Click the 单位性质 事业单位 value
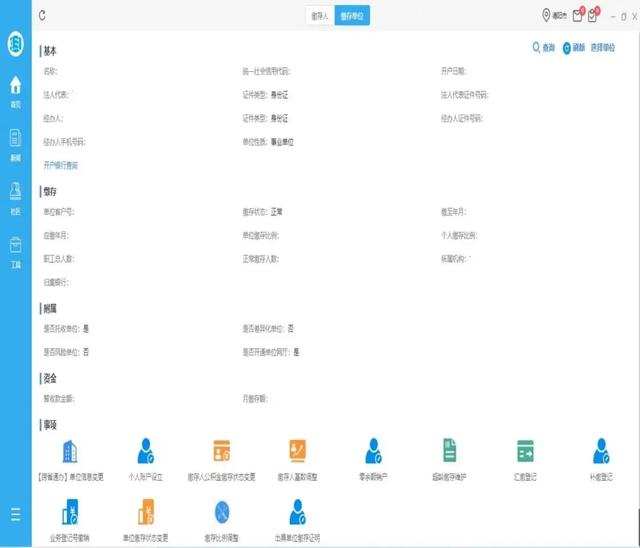 282,142
